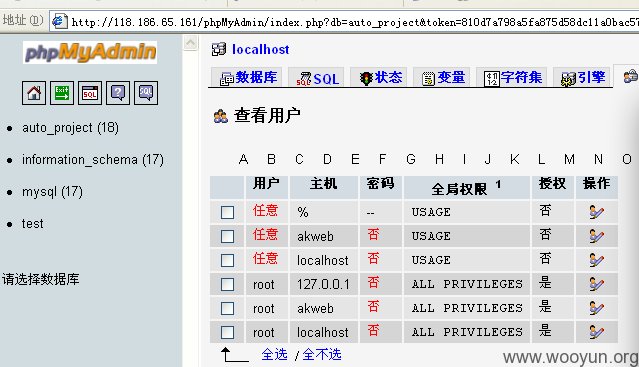Open the auto_project (18) database
The height and width of the screenshot is (367, 639).
tap(71, 128)
